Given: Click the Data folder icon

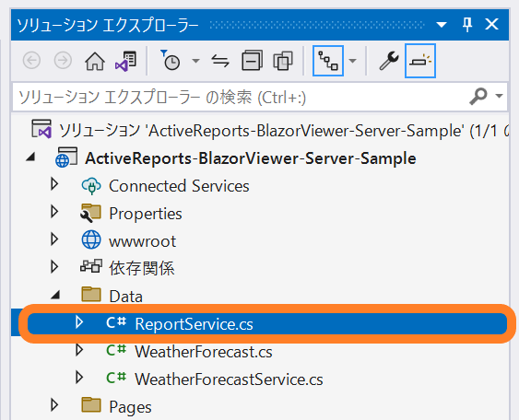Looking at the screenshot, I should pyautogui.click(x=91, y=294).
